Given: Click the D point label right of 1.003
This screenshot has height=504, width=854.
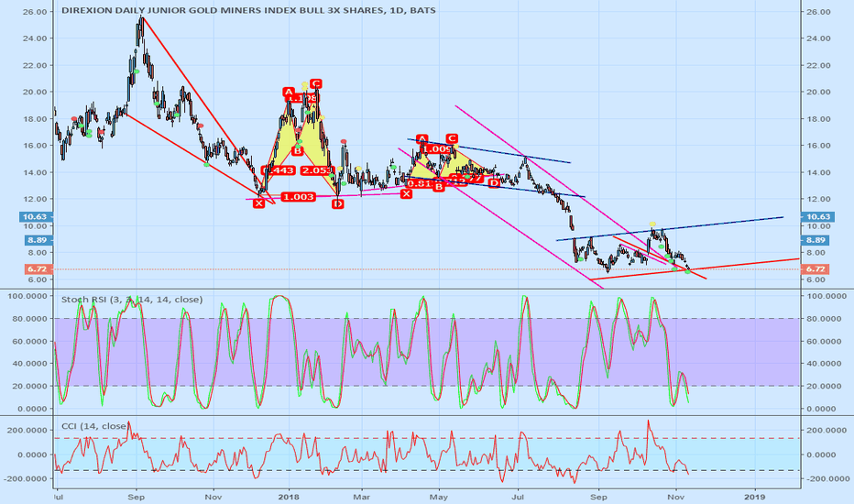Looking at the screenshot, I should (338, 203).
